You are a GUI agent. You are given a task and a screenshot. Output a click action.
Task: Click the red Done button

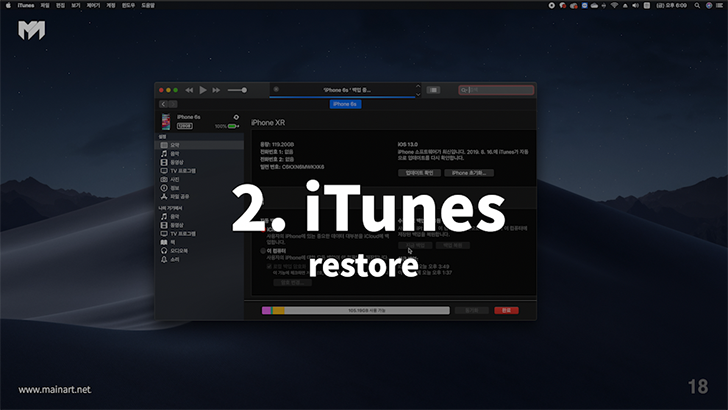[x=507, y=310]
